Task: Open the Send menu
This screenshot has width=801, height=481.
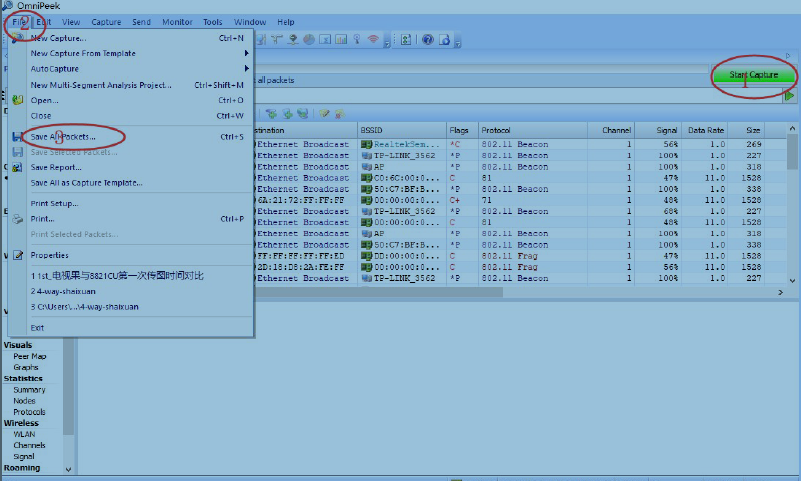Action: coord(141,22)
